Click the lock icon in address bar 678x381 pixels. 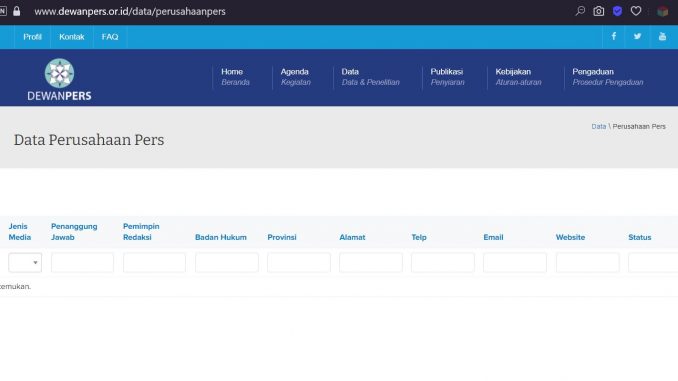pos(16,11)
